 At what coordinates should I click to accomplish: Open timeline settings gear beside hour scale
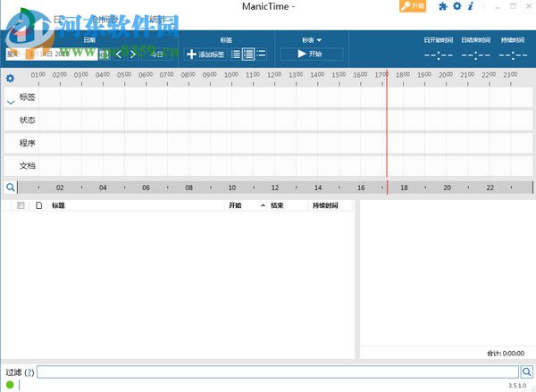[10, 79]
